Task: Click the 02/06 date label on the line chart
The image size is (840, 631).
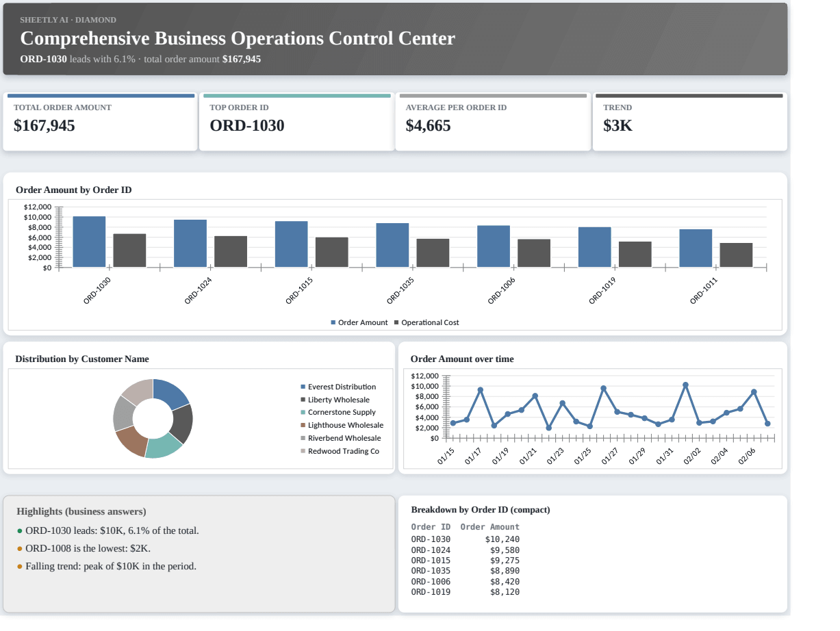Action: [x=747, y=456]
